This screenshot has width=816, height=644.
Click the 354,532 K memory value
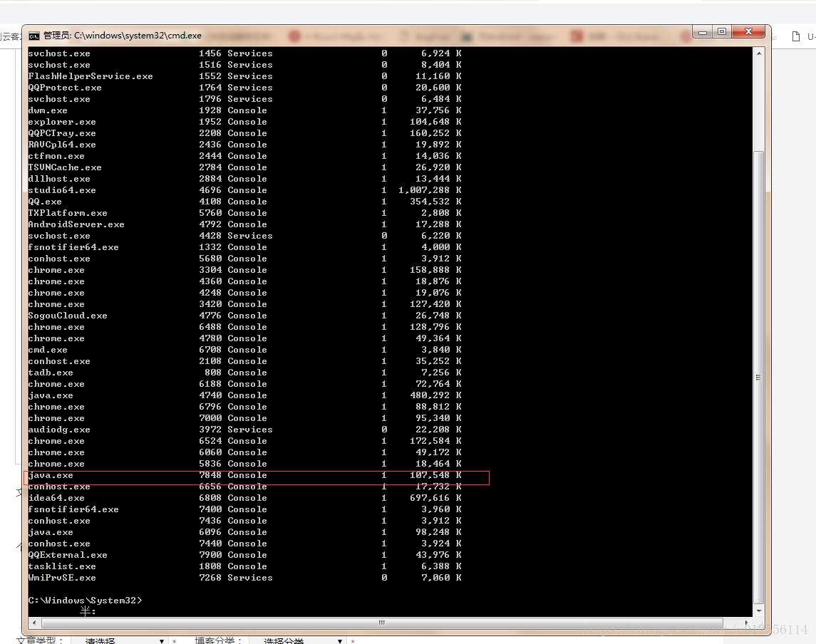pos(435,202)
